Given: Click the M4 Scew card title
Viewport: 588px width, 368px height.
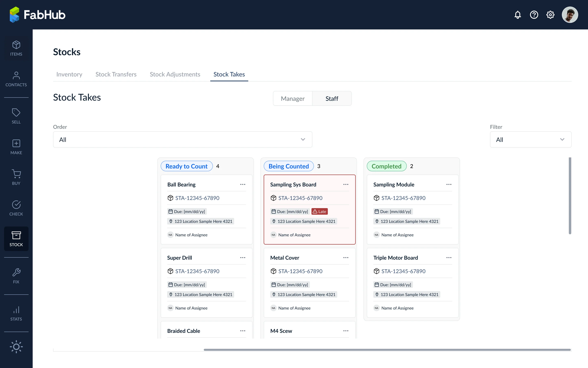Looking at the screenshot, I should (x=281, y=331).
